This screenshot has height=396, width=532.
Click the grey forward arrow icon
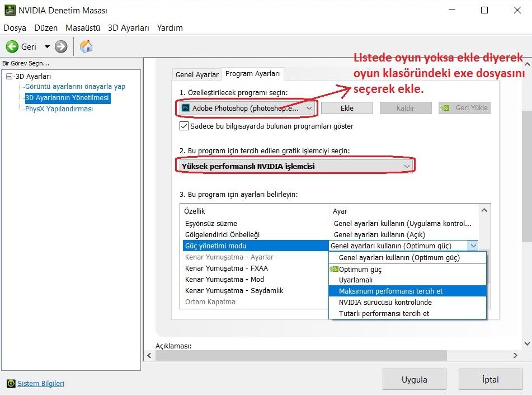[61, 46]
